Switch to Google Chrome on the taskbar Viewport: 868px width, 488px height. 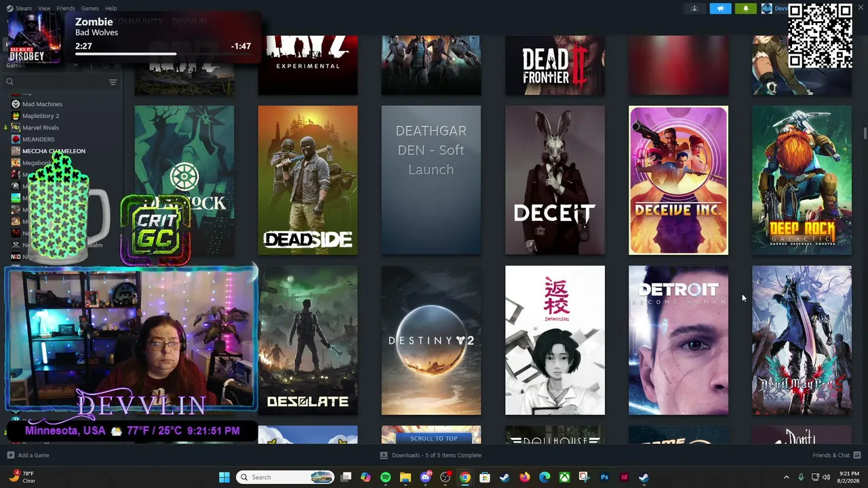click(465, 477)
